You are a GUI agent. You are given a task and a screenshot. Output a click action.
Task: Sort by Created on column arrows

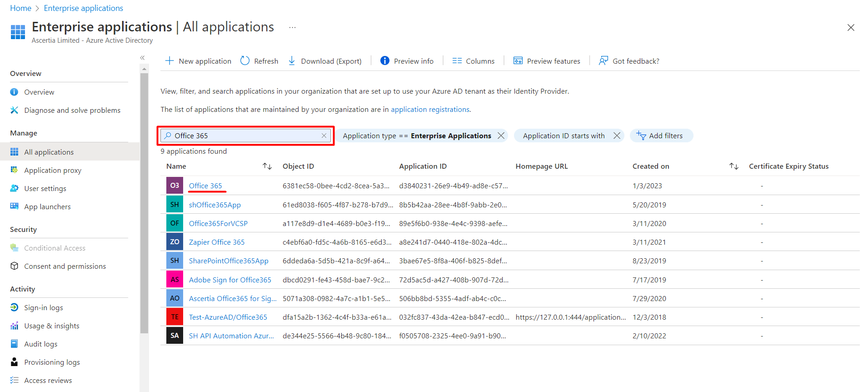734,166
